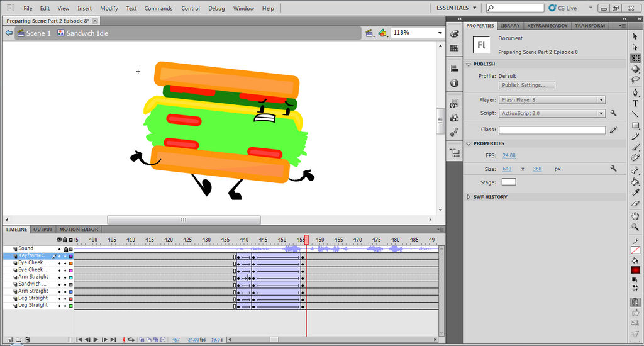Select the Hand tool
This screenshot has height=346, width=644.
tap(635, 216)
